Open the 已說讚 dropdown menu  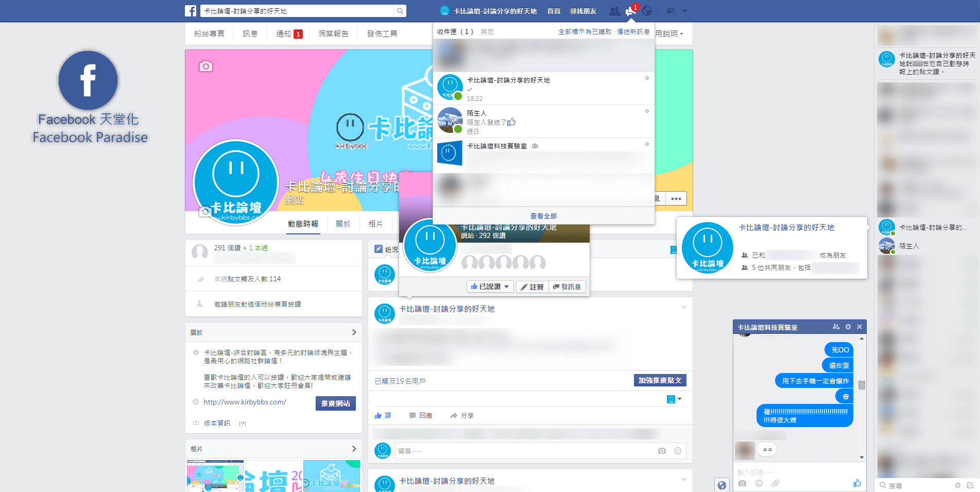click(x=507, y=286)
